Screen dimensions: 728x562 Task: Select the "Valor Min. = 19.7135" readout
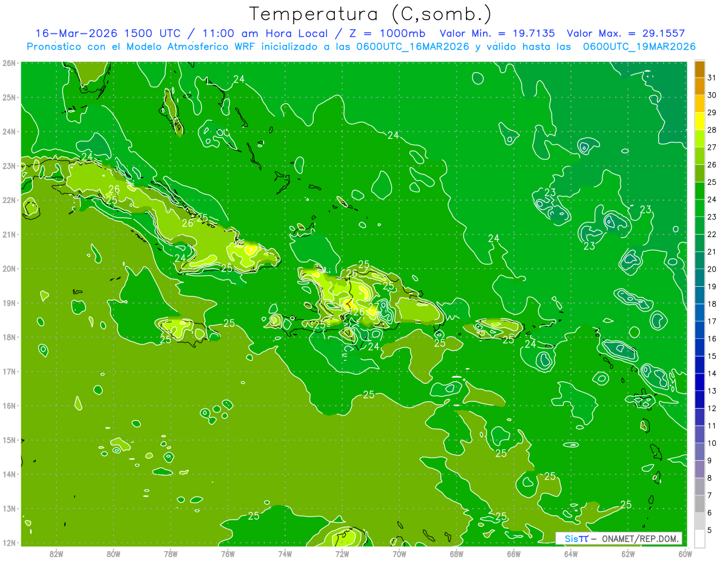[x=497, y=33]
